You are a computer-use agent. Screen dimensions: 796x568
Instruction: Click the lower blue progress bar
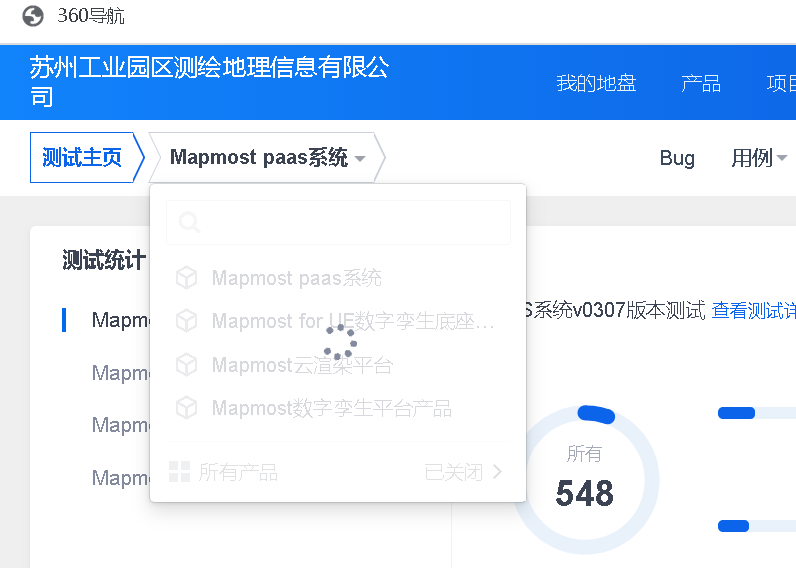coord(734,526)
